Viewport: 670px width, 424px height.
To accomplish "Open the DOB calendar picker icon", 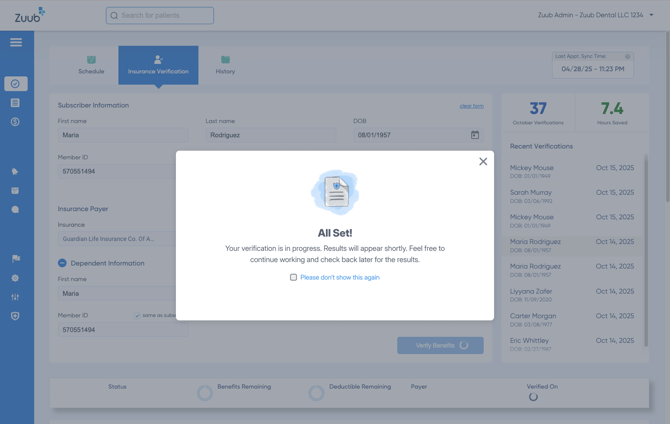I will [x=475, y=135].
